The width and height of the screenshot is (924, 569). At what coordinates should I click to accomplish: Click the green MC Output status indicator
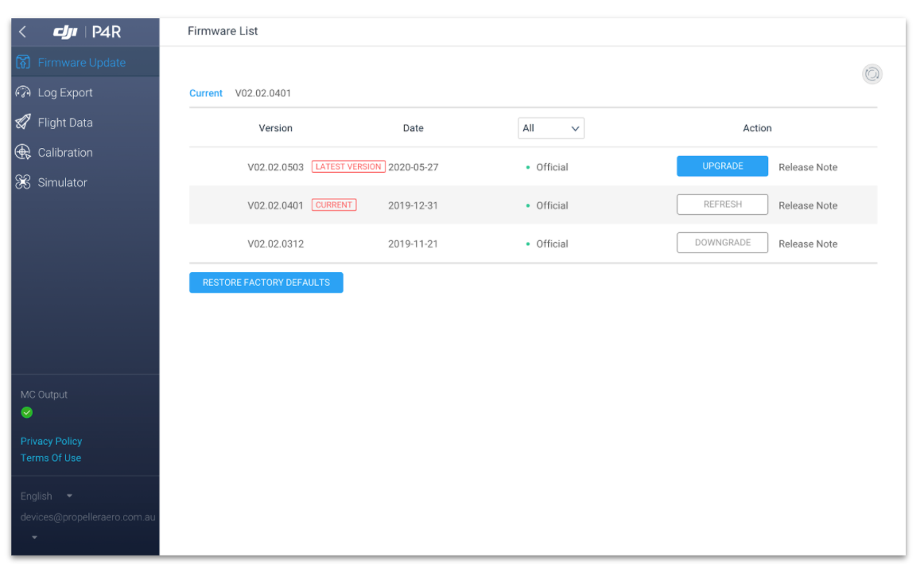point(27,412)
